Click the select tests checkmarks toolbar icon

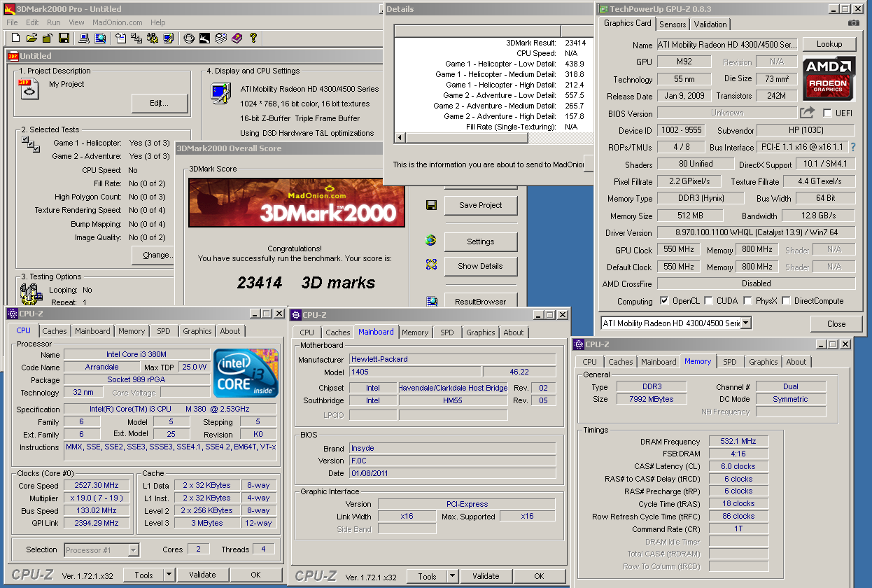pyautogui.click(x=136, y=38)
